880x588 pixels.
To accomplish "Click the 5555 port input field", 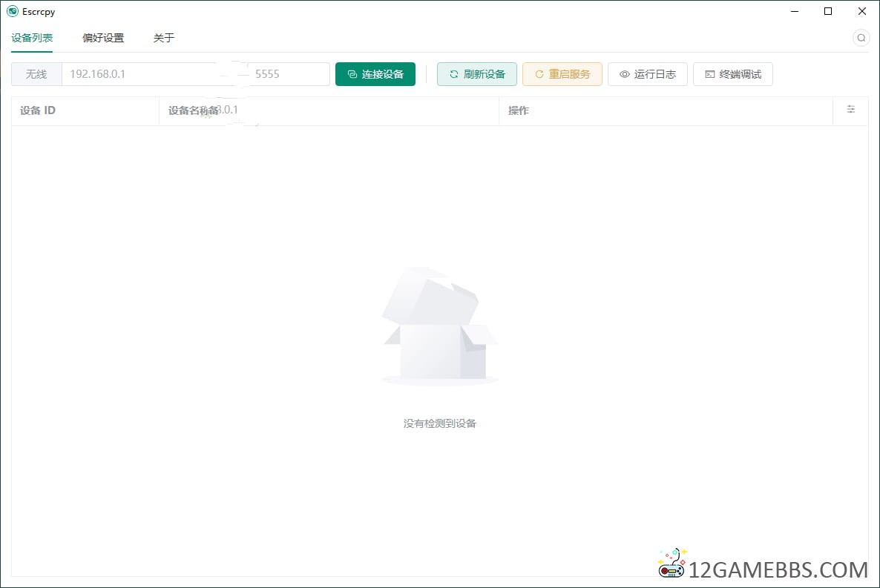I will [289, 74].
